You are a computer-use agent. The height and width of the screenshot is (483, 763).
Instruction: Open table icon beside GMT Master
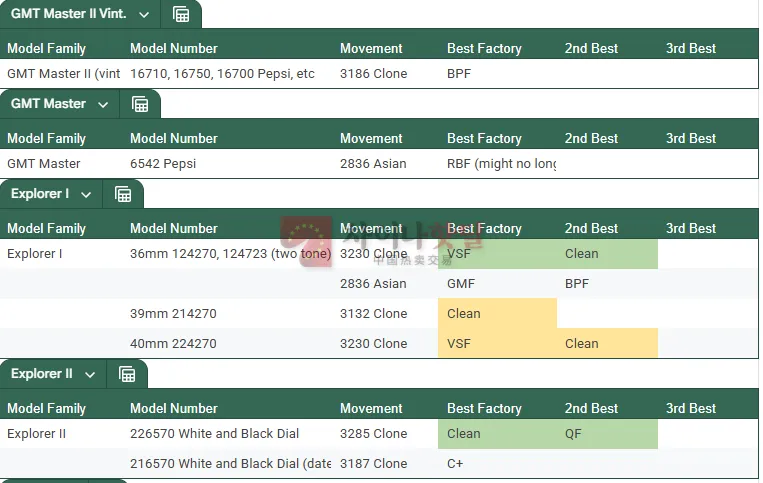tap(140, 104)
